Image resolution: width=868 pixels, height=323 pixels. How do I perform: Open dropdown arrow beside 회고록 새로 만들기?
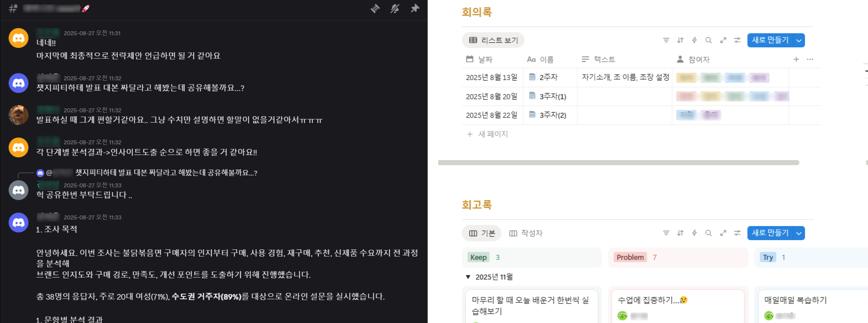coord(799,233)
